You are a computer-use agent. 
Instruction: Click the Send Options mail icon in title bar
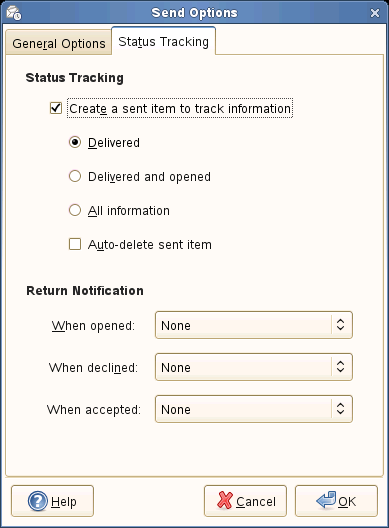pos(14,13)
